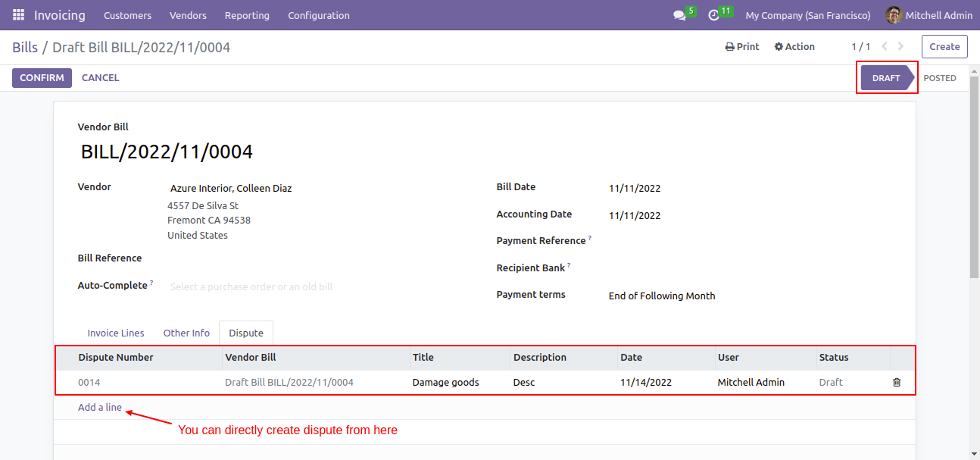Open the Vendors menu
Viewport: 980px width, 460px height.
click(188, 15)
